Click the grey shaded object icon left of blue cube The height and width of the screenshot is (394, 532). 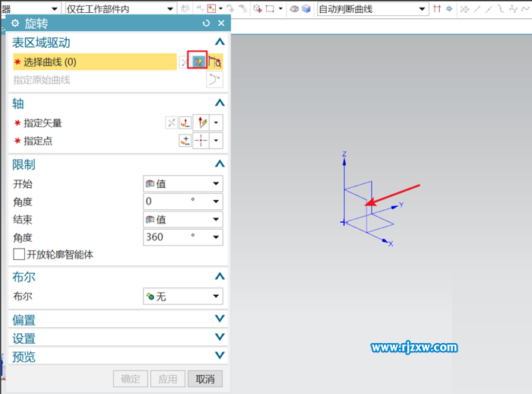tap(294, 9)
